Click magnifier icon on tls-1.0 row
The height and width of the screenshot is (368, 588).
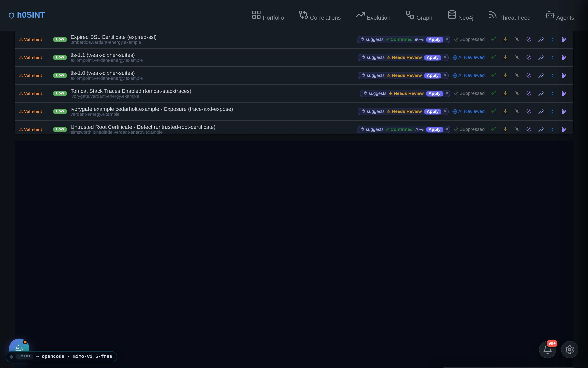tap(541, 75)
